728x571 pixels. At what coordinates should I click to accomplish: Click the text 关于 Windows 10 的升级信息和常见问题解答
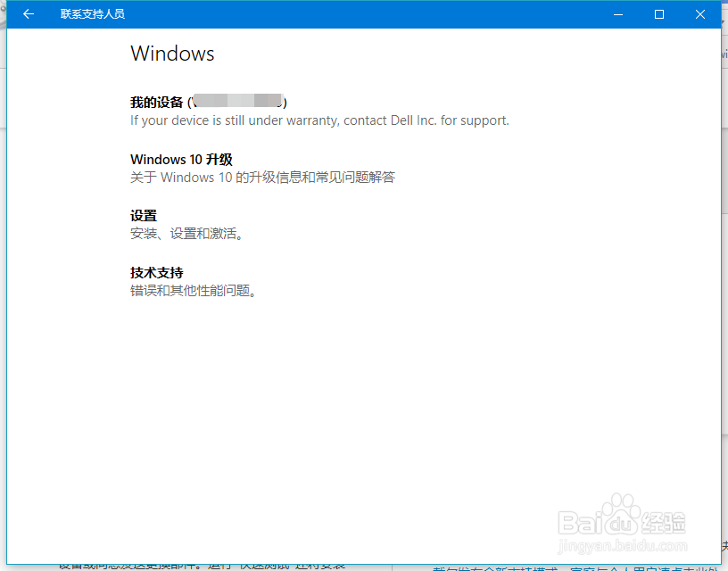click(x=262, y=177)
